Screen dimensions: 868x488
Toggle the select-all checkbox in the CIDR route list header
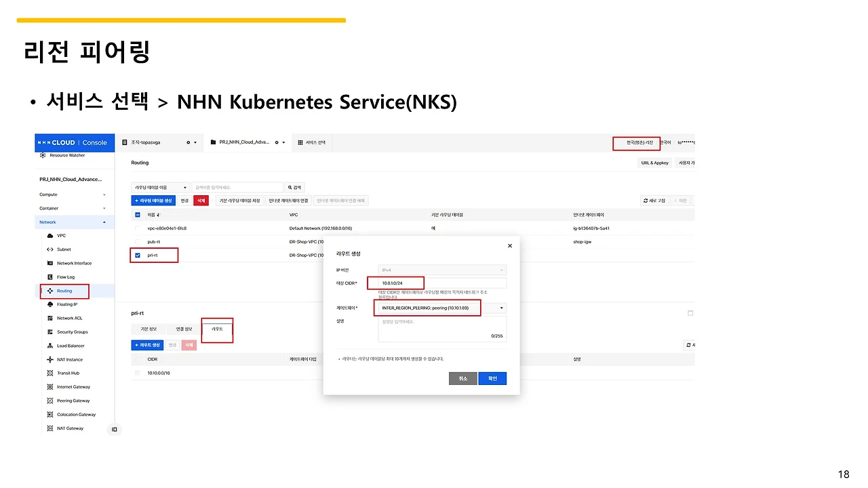(138, 359)
